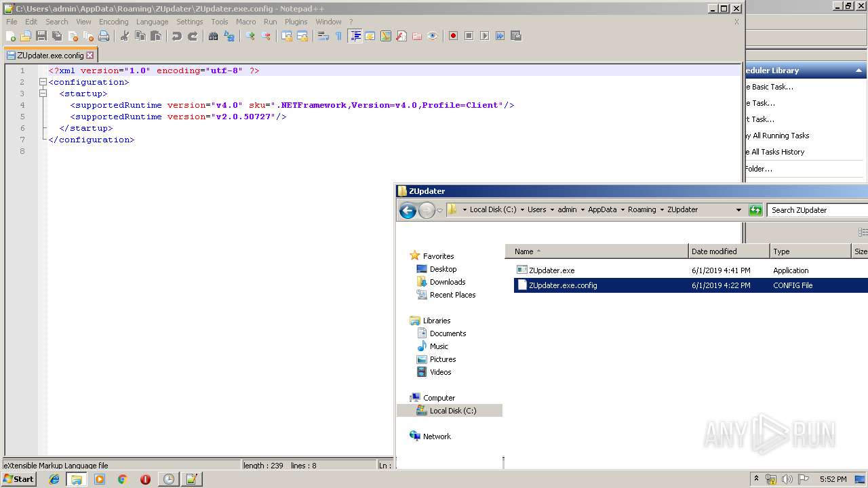The image size is (868, 488).
Task: Expand the Roaming breadcrumb arrow
Action: [662, 210]
